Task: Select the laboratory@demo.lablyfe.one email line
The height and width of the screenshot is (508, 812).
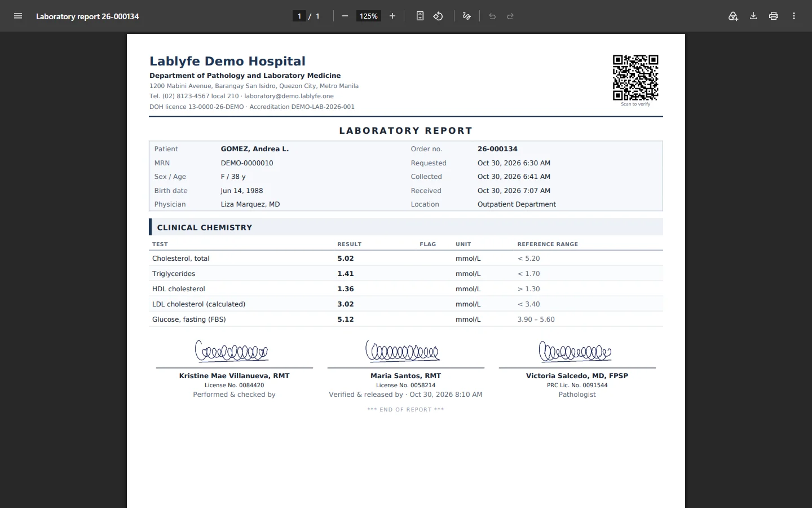Action: 289,96
